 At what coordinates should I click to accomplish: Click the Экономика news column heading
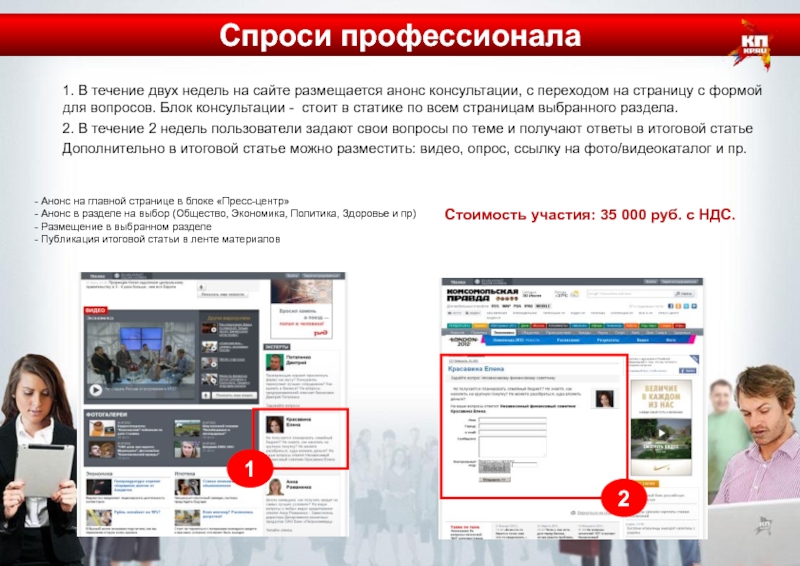tap(99, 474)
